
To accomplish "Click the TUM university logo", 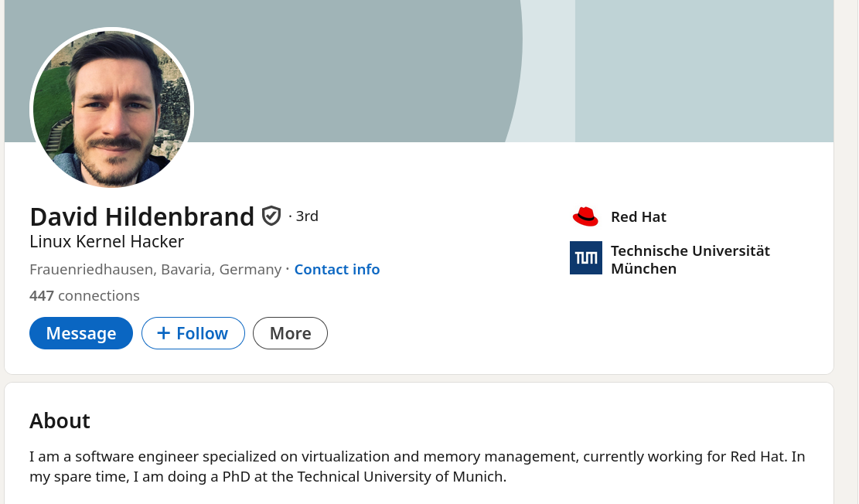I will coord(585,258).
